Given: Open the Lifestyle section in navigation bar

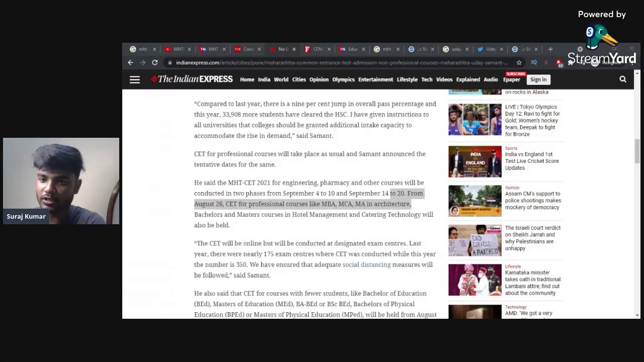Looking at the screenshot, I should (x=407, y=79).
